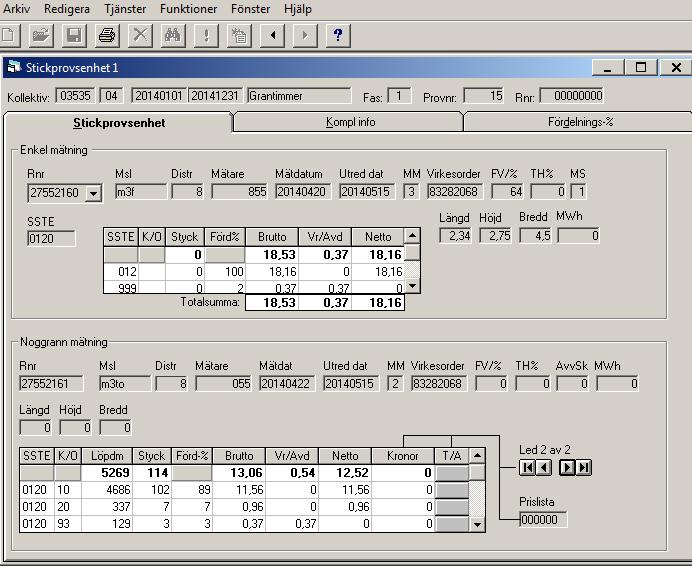Click the Netto column header in Enkel table
Screen dimensions: 692x566
coord(378,237)
